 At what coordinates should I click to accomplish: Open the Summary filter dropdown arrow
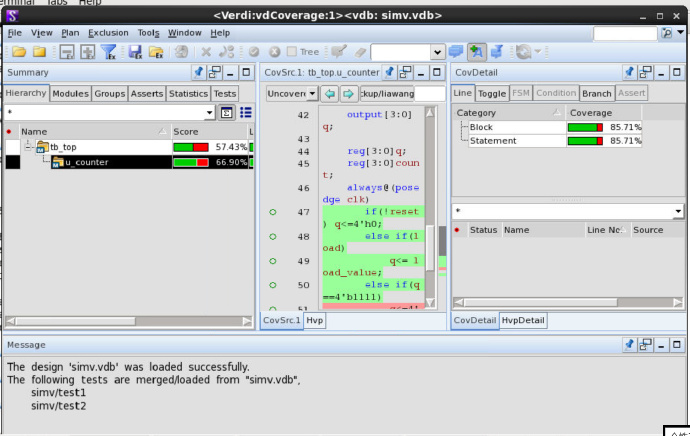209,113
